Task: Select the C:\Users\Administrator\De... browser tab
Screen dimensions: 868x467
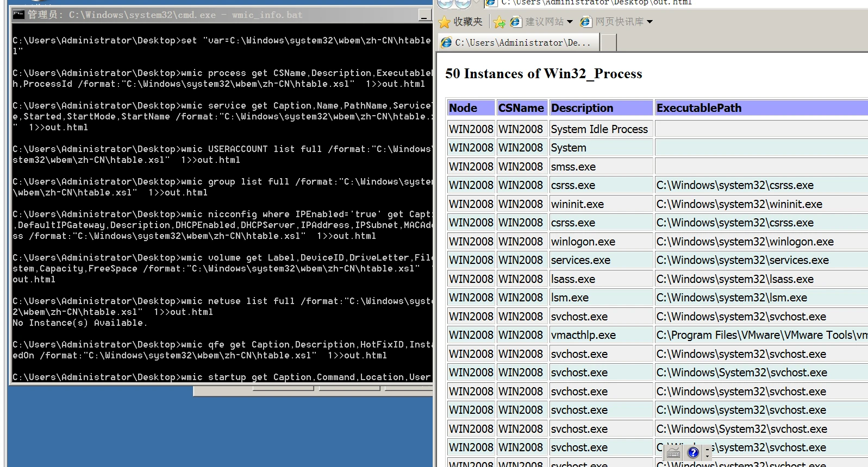Action: (x=516, y=42)
